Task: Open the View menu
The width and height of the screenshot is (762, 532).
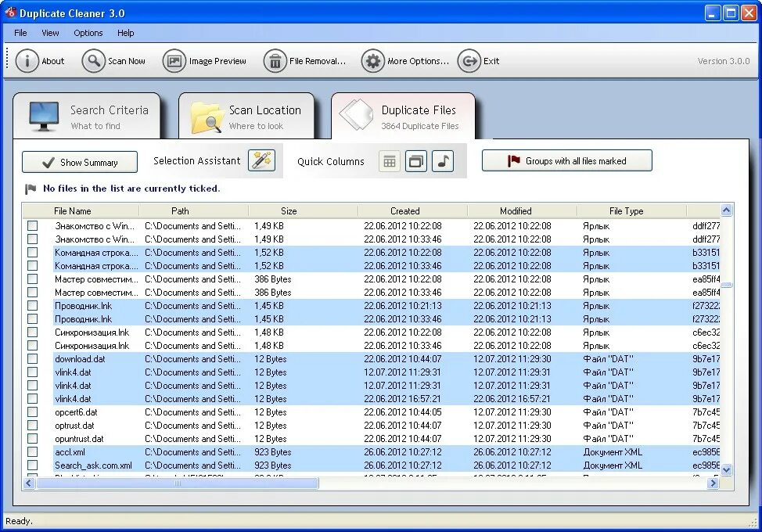Action: (x=50, y=33)
